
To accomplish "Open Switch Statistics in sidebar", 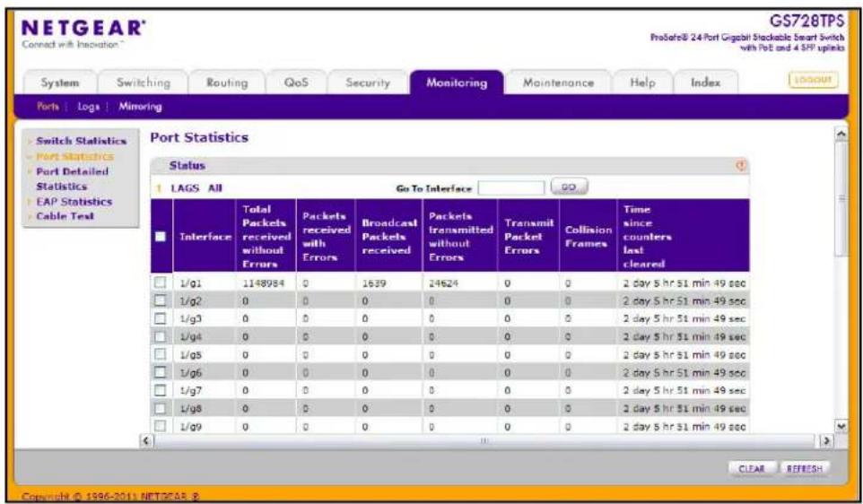I will [82, 142].
